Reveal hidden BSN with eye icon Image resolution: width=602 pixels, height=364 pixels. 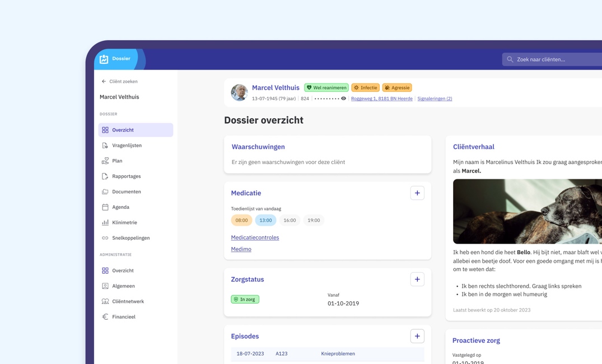[343, 99]
